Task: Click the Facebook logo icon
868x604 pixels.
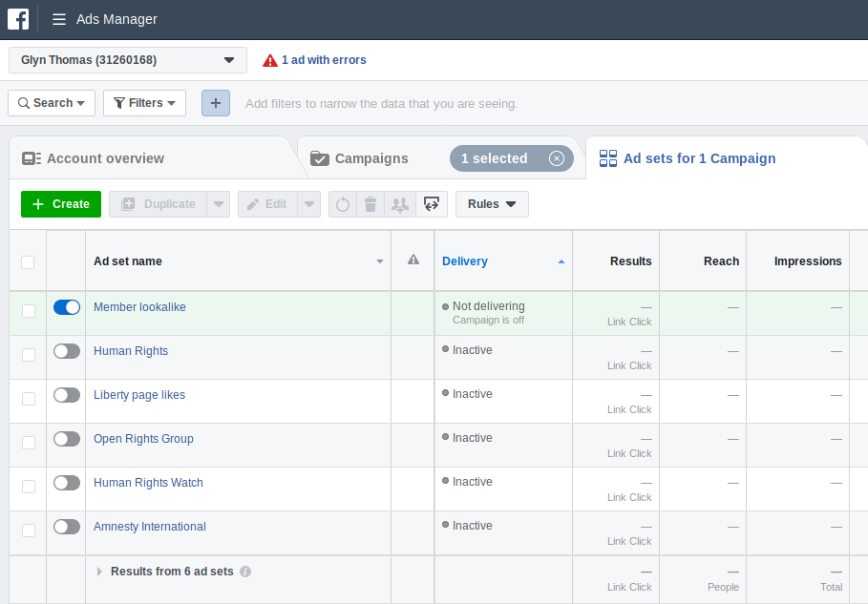Action: [18, 19]
